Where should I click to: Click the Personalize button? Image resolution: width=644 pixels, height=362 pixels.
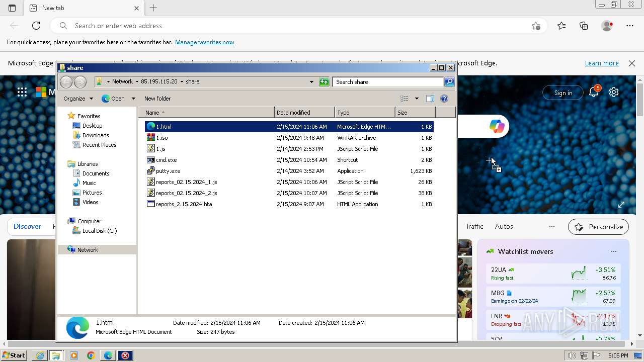[598, 227]
